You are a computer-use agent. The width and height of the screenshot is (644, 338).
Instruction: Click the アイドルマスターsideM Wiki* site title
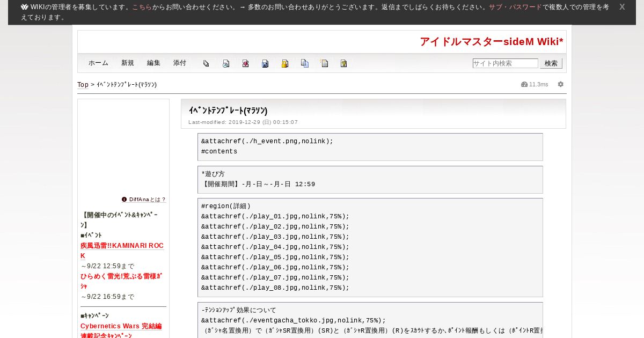click(492, 42)
